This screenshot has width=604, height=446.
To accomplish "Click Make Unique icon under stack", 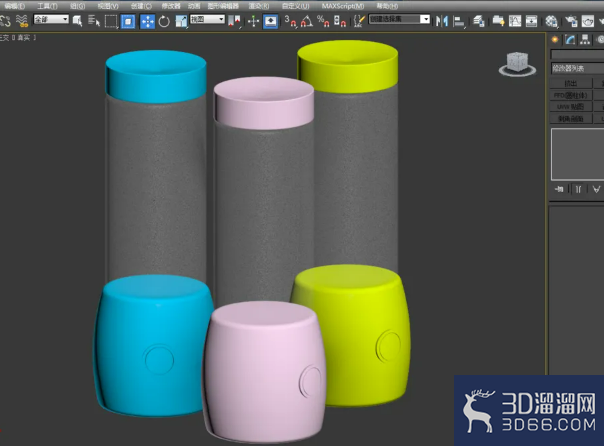I will coord(596,189).
